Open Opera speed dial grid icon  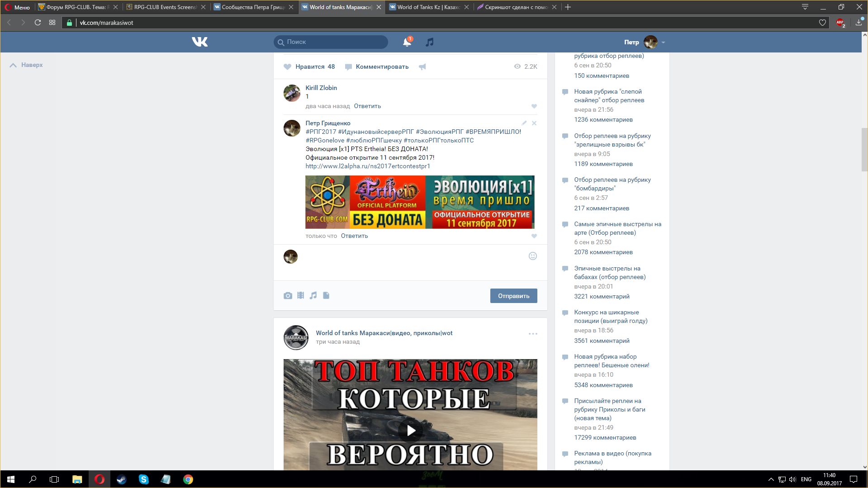(x=52, y=23)
